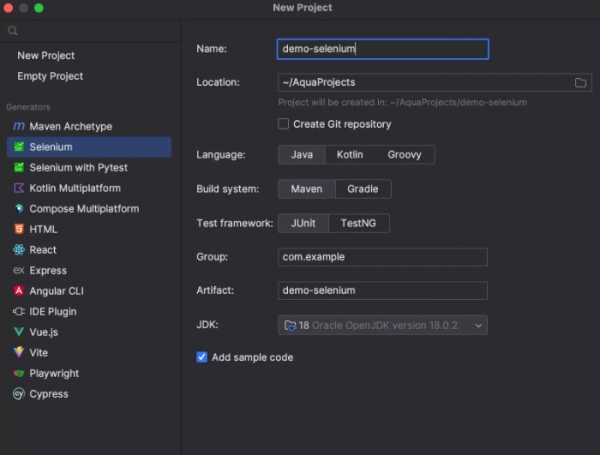Browse location with the folder icon

[x=580, y=83]
